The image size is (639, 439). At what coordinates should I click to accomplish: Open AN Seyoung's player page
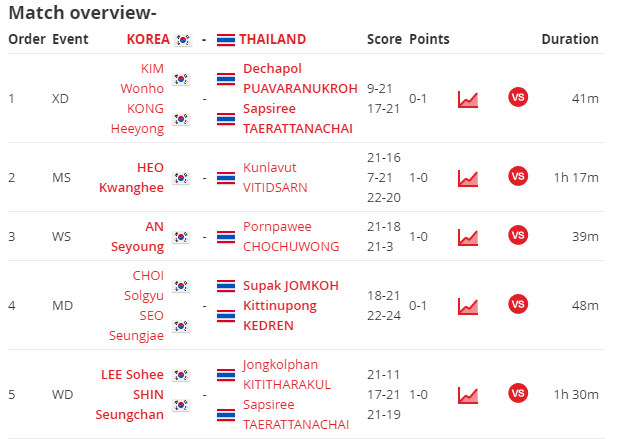[x=140, y=236]
